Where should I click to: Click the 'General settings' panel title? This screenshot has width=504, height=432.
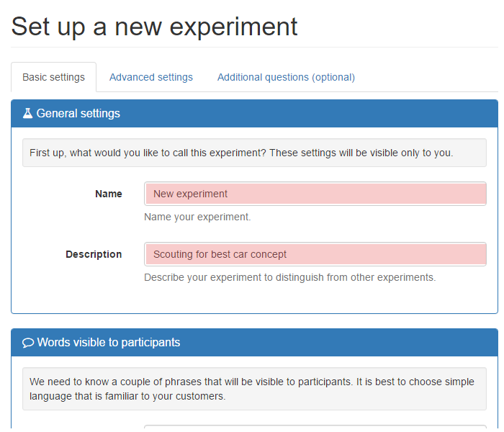(x=78, y=113)
